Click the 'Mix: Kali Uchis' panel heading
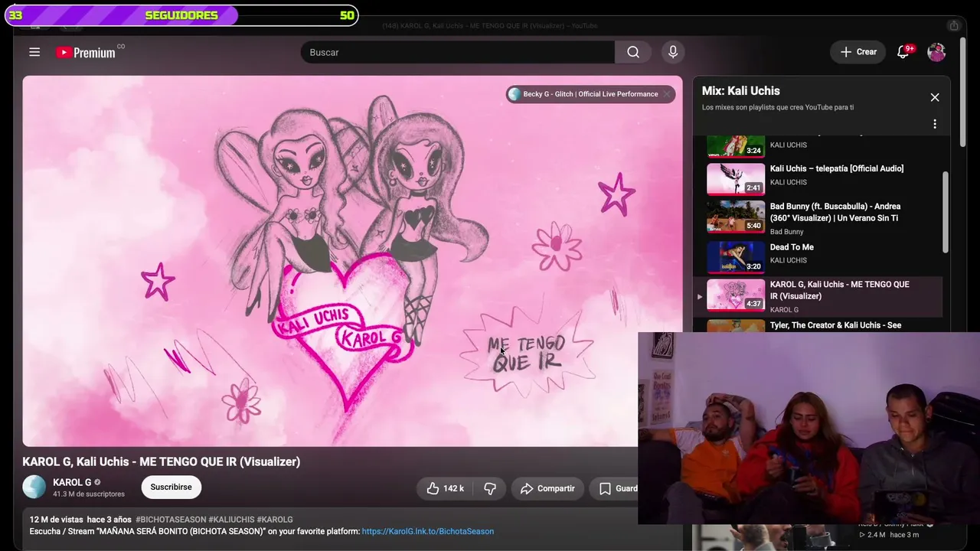Viewport: 980px width, 551px height. 741,91
